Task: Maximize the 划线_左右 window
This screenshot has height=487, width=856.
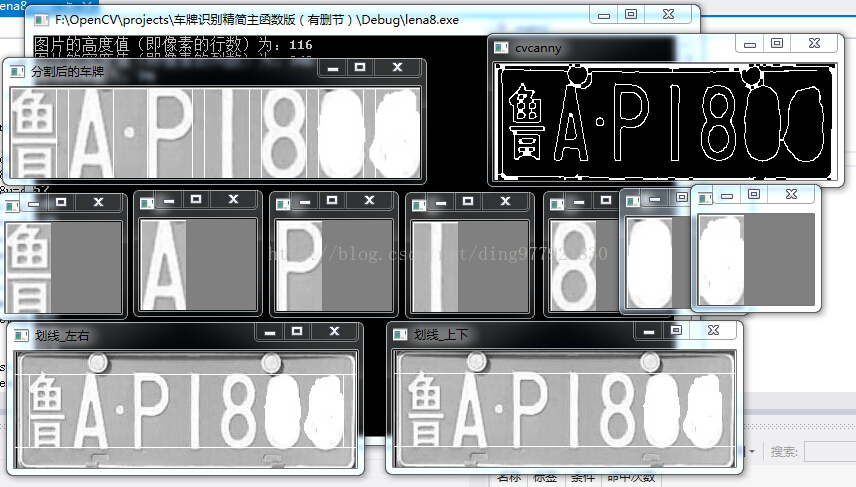Action: click(297, 331)
